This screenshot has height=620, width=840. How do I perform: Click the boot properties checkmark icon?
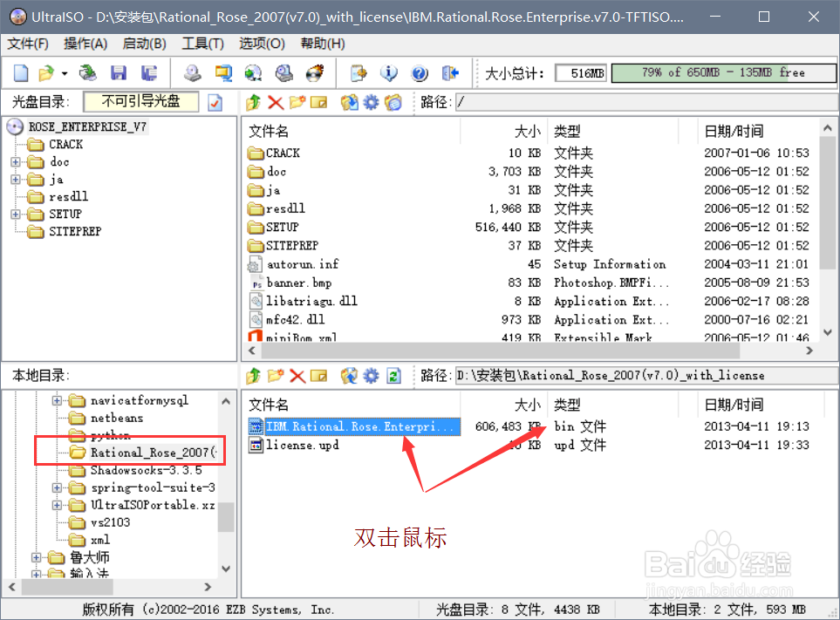[x=215, y=102]
